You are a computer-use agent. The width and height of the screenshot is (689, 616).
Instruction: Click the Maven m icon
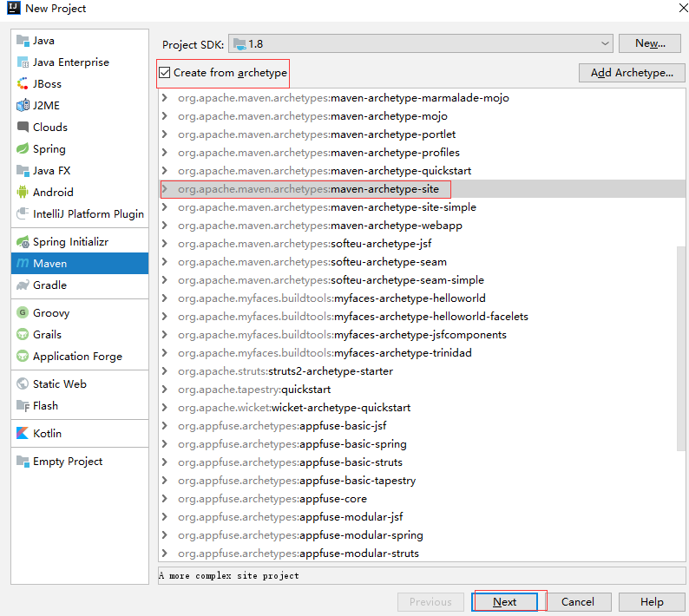[x=23, y=263]
